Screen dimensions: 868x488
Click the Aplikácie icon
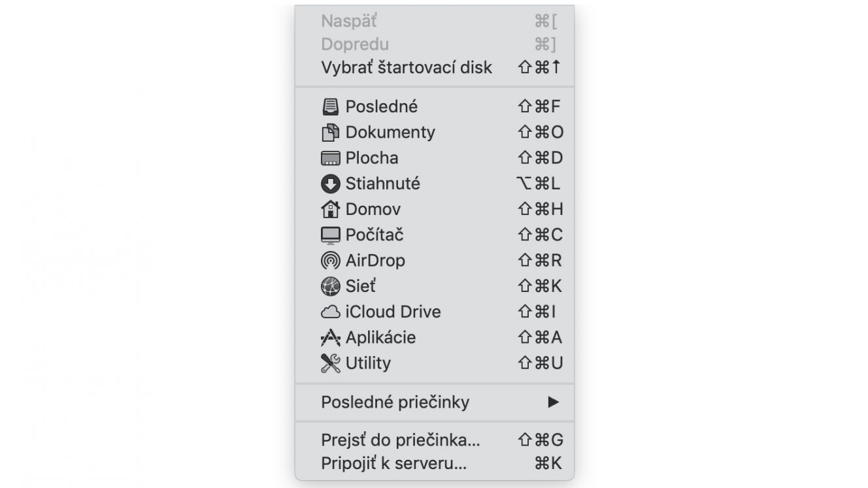click(x=331, y=338)
